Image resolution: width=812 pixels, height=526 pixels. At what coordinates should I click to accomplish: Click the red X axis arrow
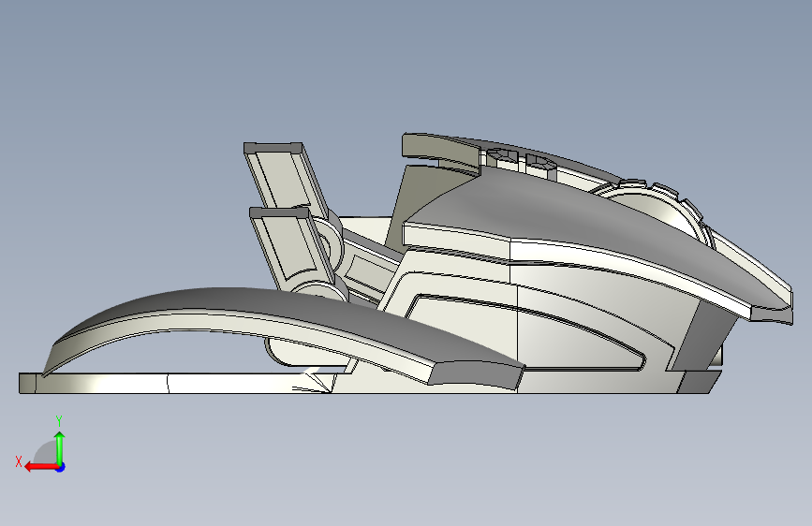point(41,467)
